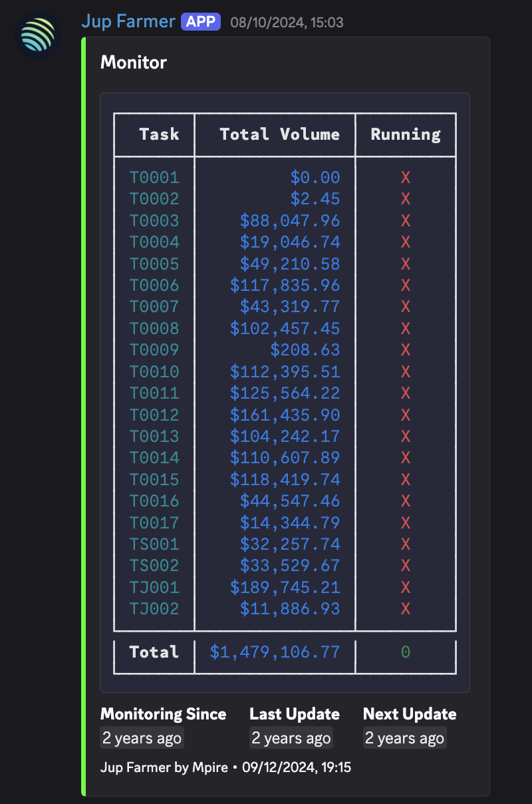The height and width of the screenshot is (804, 532).
Task: Click the red X in the T0001 row
Action: (x=406, y=178)
